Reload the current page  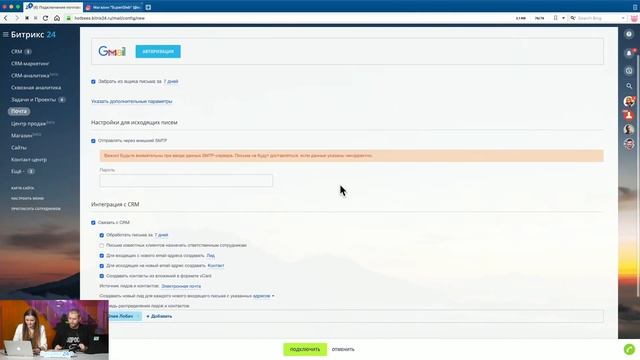45,18
